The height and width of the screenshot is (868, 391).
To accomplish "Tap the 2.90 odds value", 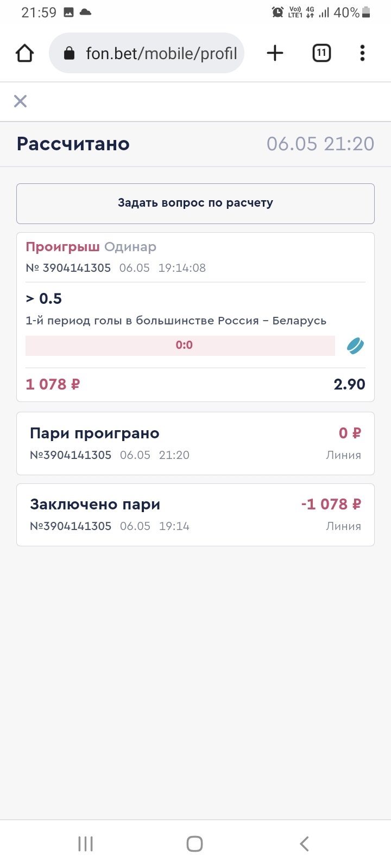I will (x=349, y=384).
